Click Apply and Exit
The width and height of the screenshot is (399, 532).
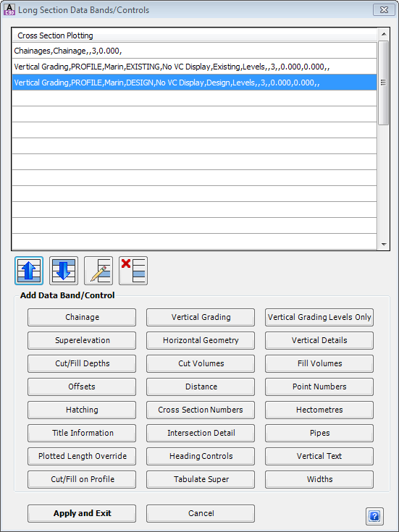[82, 513]
